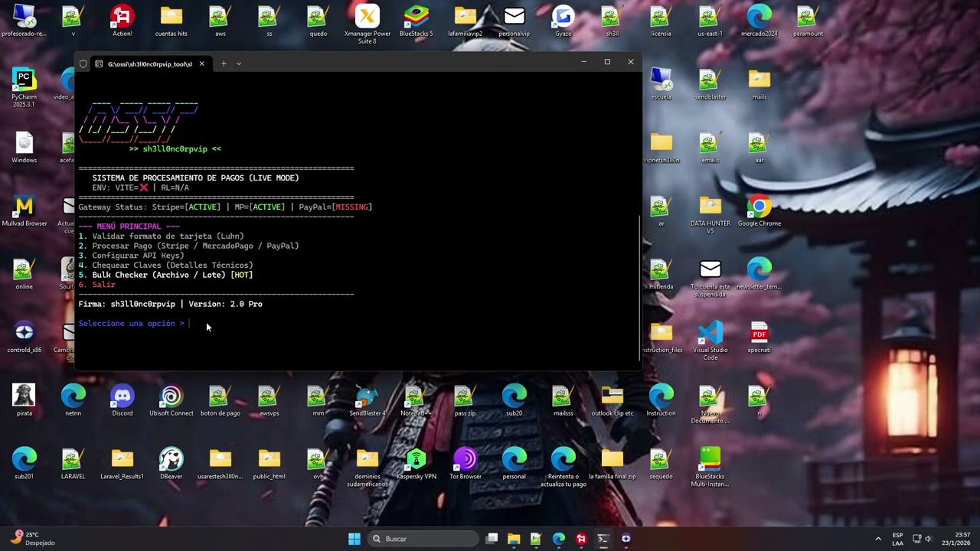Screen dimensions: 980x551
Task: Open la familia final zip folder
Action: [612, 463]
